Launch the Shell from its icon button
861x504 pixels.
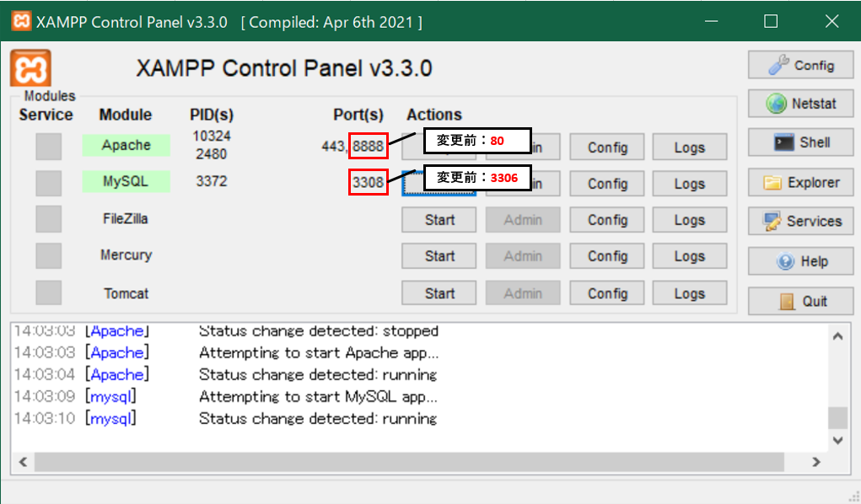pos(799,142)
